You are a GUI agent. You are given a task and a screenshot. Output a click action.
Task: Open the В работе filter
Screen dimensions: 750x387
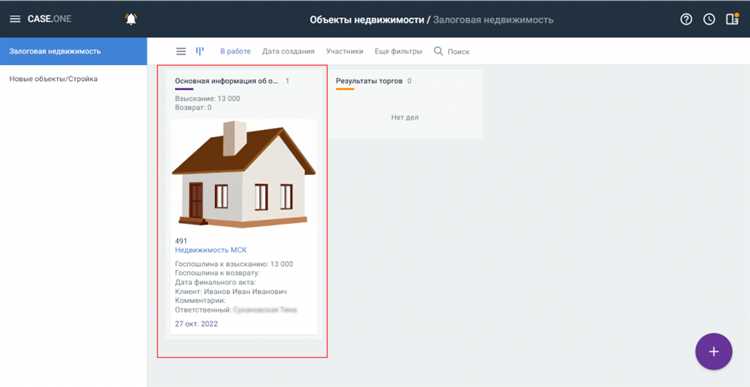235,51
